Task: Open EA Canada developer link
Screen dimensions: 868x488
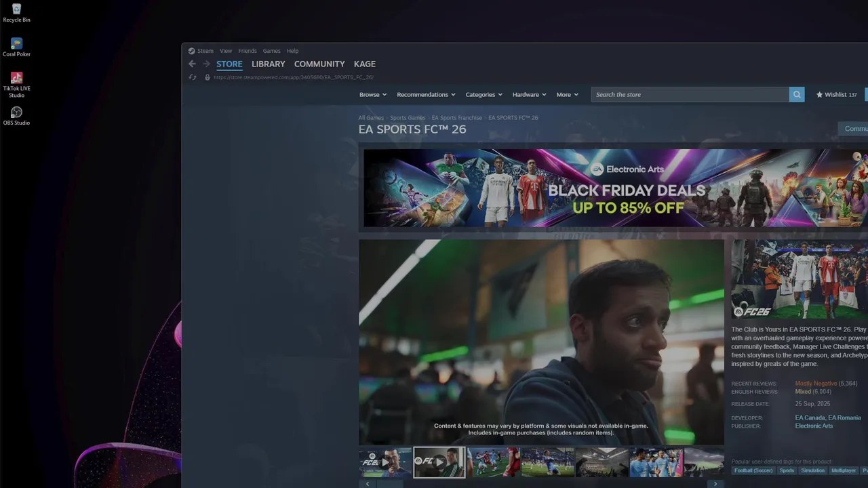Action: point(810,418)
